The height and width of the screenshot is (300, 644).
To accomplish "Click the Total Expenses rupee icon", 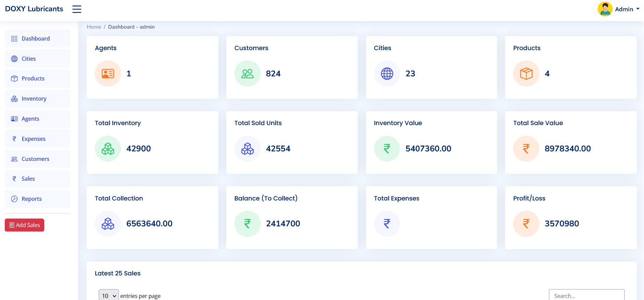I will pyautogui.click(x=387, y=224).
